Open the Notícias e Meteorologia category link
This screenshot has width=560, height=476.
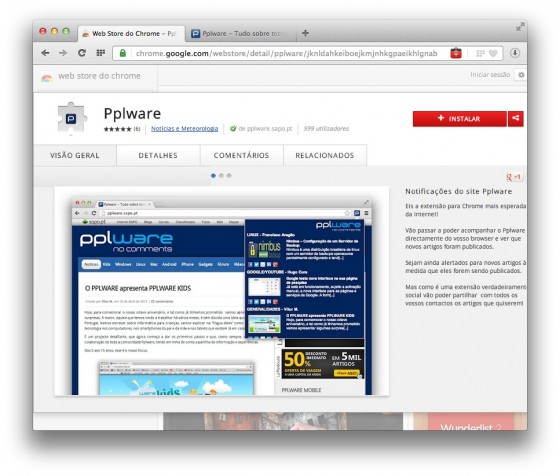184,129
